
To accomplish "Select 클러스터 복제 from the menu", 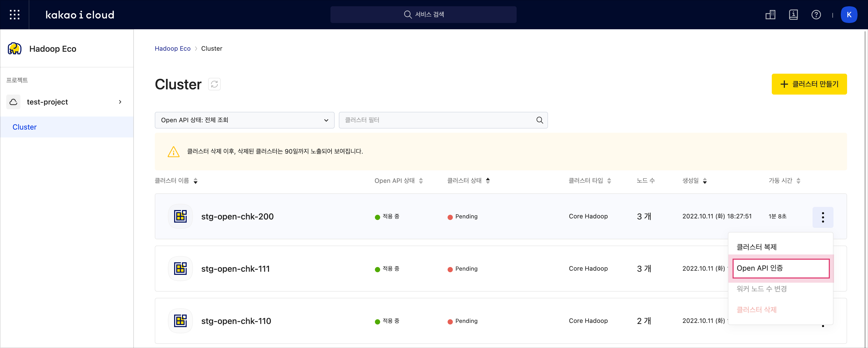I will tap(780, 247).
